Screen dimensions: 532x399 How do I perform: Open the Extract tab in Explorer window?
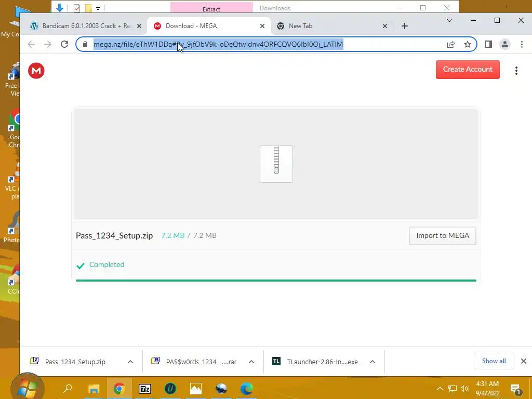pos(211,8)
